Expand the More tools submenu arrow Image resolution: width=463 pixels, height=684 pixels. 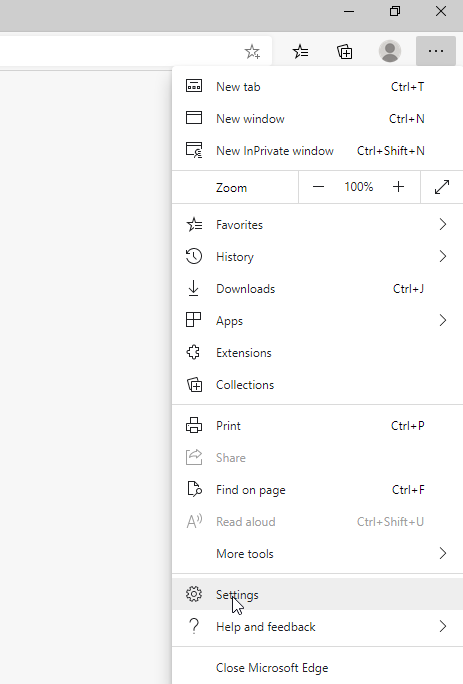[442, 553]
